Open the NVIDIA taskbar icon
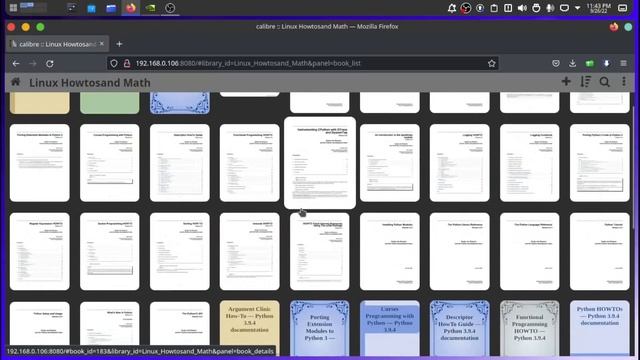 [x=151, y=8]
